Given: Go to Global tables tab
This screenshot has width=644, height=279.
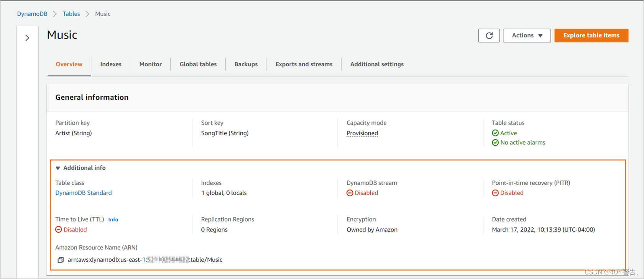Looking at the screenshot, I should 198,64.
